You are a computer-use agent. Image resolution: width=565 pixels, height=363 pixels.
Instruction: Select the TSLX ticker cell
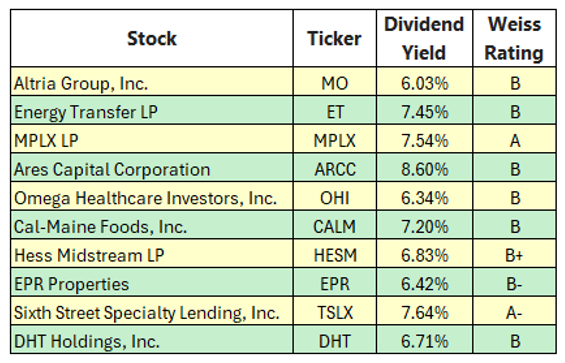pos(335,311)
